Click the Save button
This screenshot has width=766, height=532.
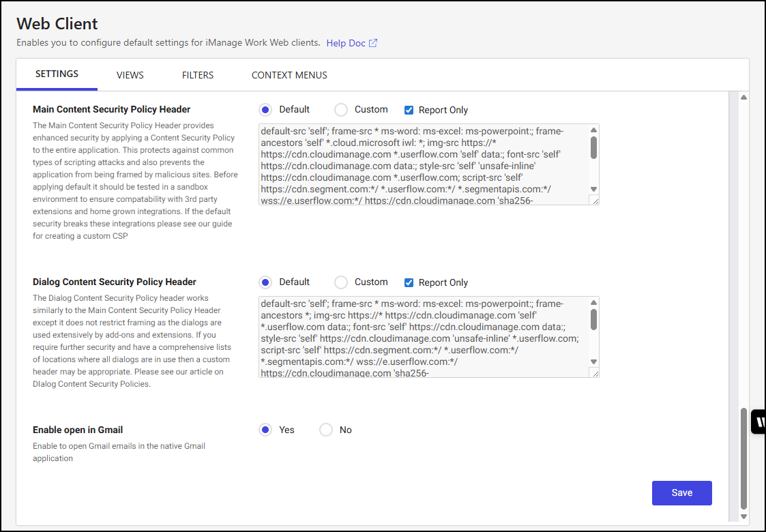[681, 493]
